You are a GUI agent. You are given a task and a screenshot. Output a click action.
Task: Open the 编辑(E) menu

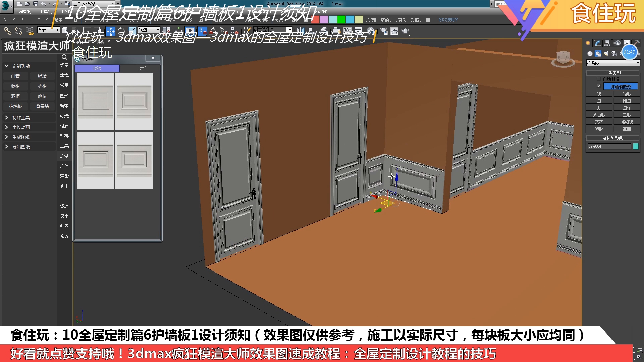pos(24,12)
